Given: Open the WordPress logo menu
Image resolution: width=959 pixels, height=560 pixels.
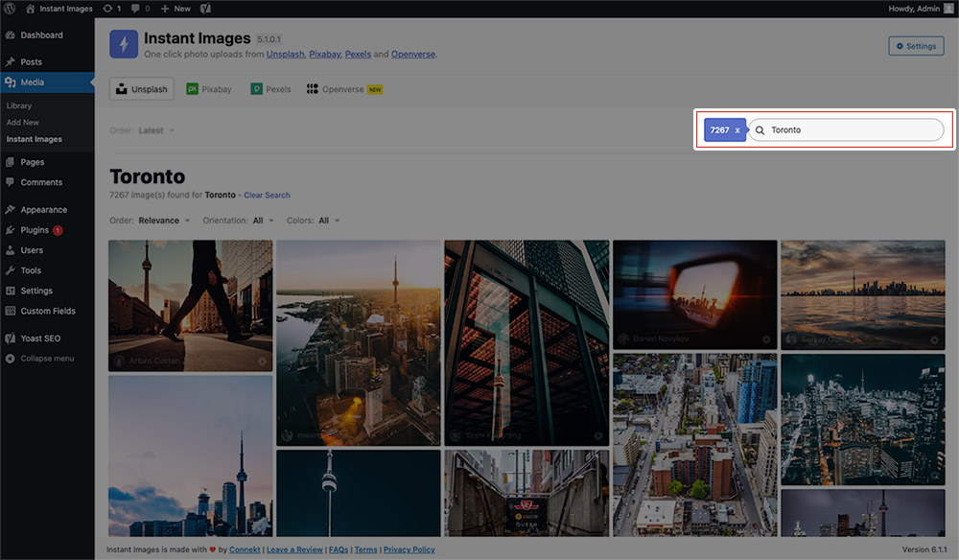Looking at the screenshot, I should [x=11, y=8].
